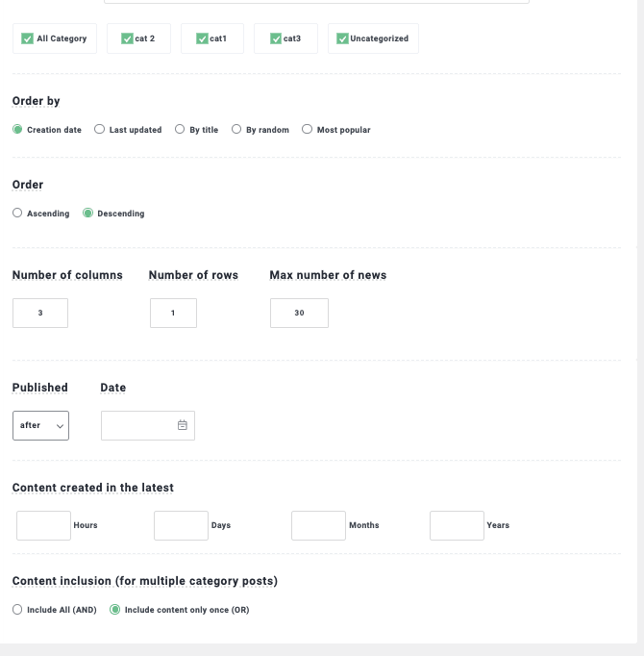Set order to Ascending
The image size is (644, 656).
click(17, 213)
